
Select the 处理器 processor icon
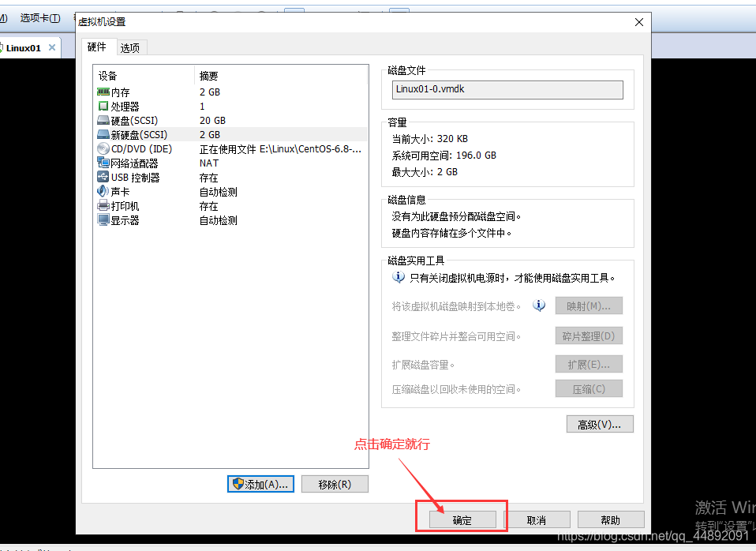pos(103,106)
